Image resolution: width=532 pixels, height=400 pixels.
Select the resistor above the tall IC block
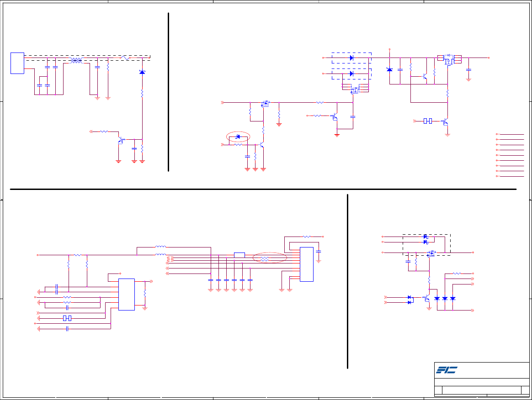point(306,237)
